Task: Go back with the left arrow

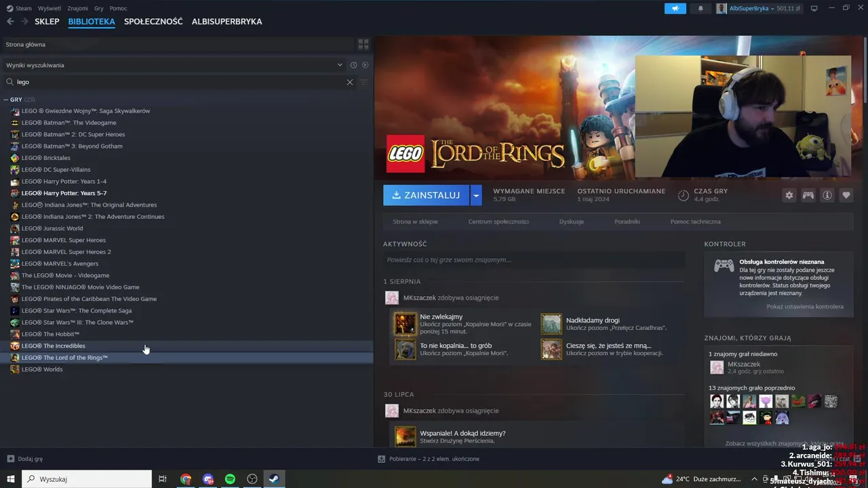Action: click(x=9, y=22)
